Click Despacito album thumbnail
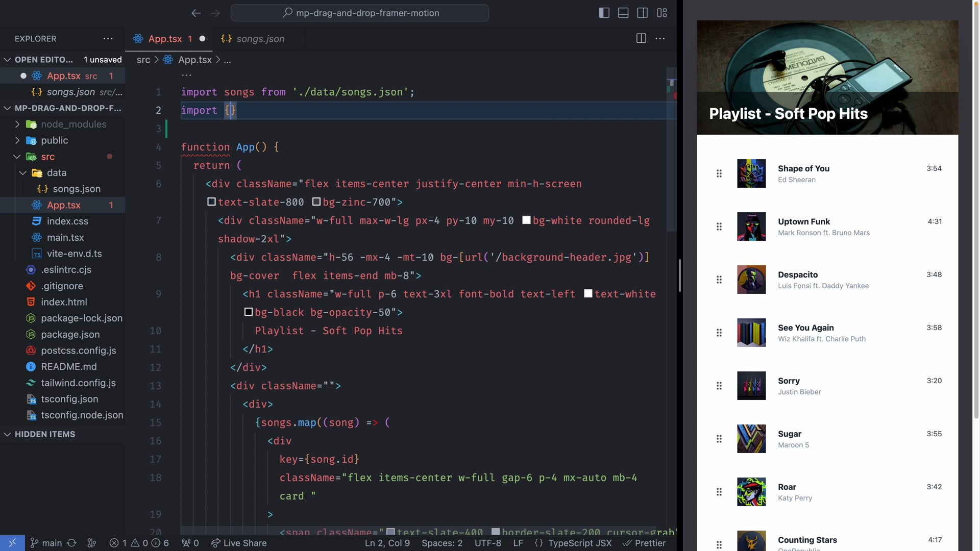Image resolution: width=980 pixels, height=551 pixels. click(x=751, y=280)
